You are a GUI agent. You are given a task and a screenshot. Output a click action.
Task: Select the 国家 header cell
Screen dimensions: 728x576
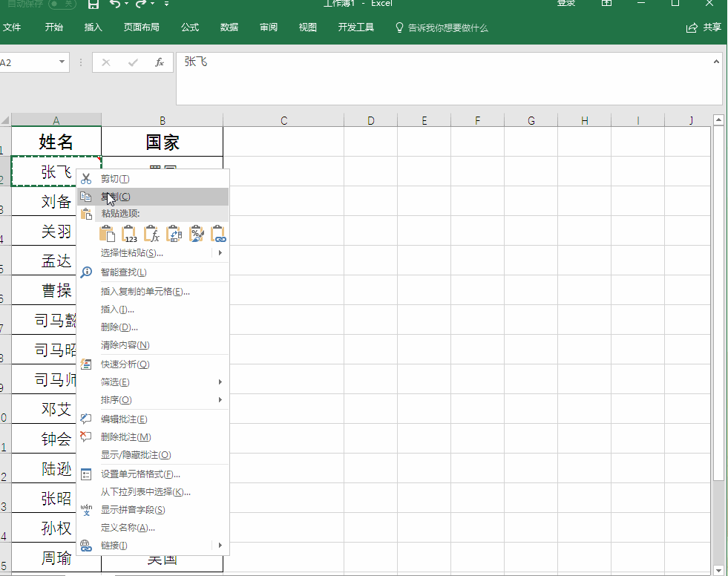[x=162, y=142]
